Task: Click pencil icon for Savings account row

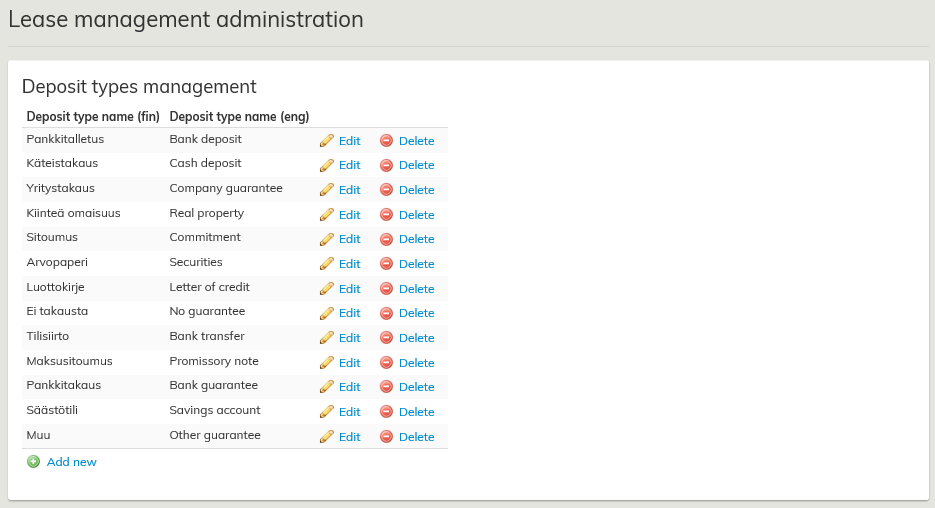Action: pos(326,412)
